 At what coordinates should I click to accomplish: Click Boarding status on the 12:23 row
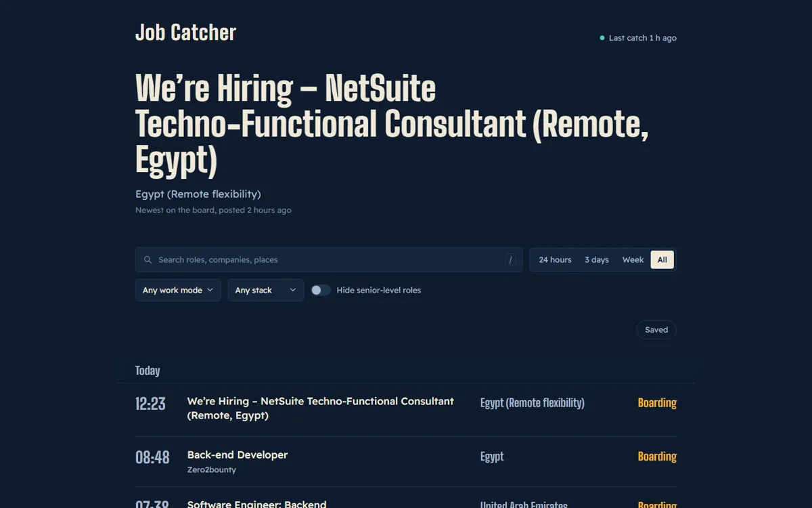pos(657,402)
